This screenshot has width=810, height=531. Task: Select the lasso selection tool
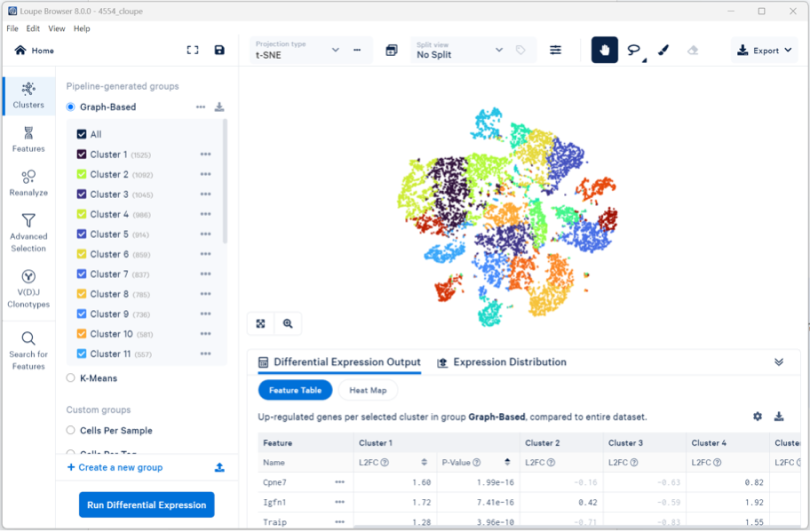[x=634, y=50]
